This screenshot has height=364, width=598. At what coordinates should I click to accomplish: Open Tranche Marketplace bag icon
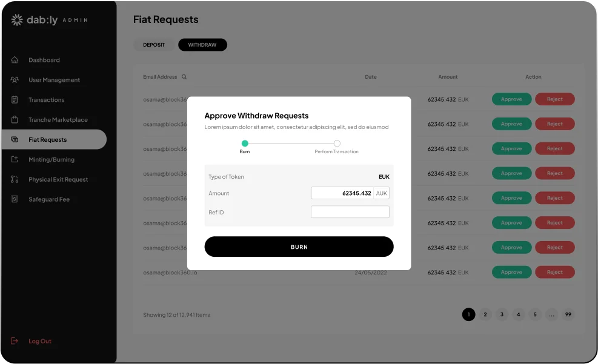15,119
